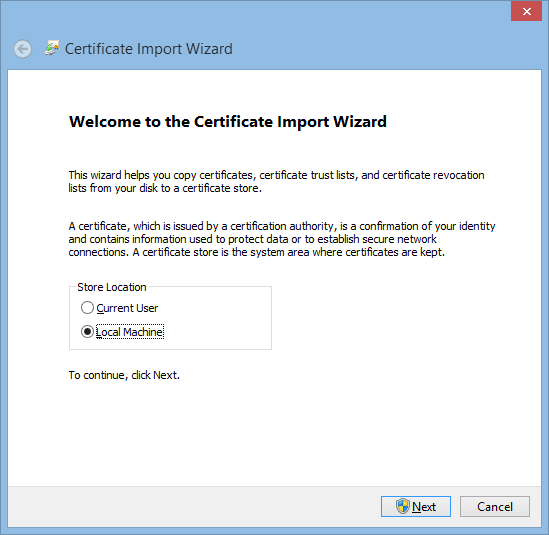Click the certificate wizard icon beside the title
Image resolution: width=549 pixels, height=535 pixels.
[52, 48]
